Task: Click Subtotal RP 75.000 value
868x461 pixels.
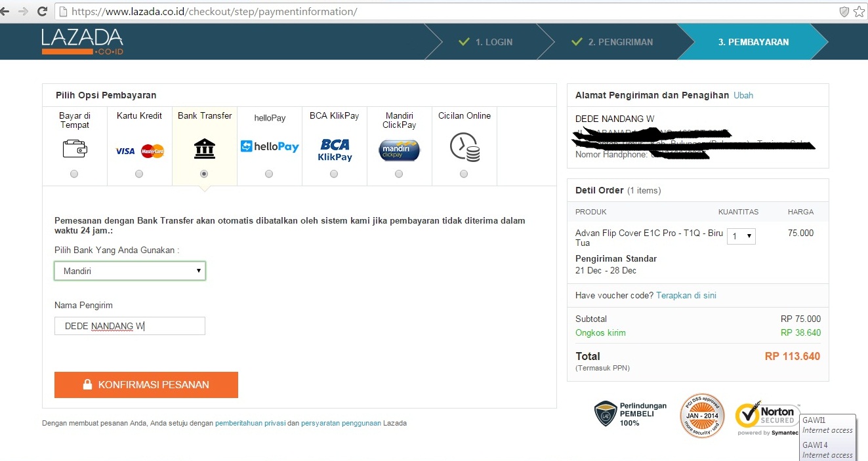Action: [800, 319]
